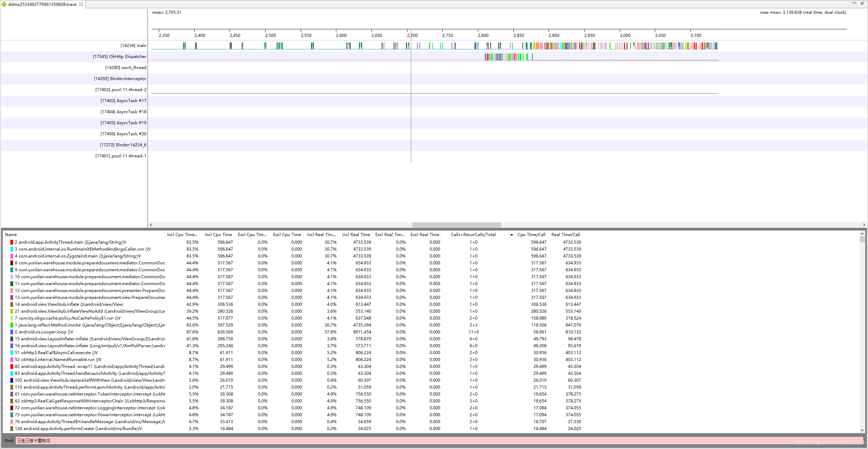
Task: Click the horizontal timeline scrollbar thumb
Action: tap(456, 225)
